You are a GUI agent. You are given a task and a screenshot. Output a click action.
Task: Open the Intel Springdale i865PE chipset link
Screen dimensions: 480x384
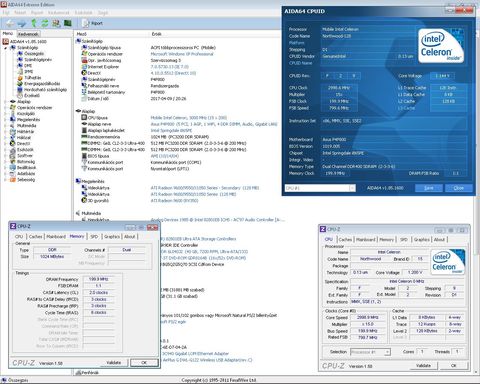tap(171, 130)
